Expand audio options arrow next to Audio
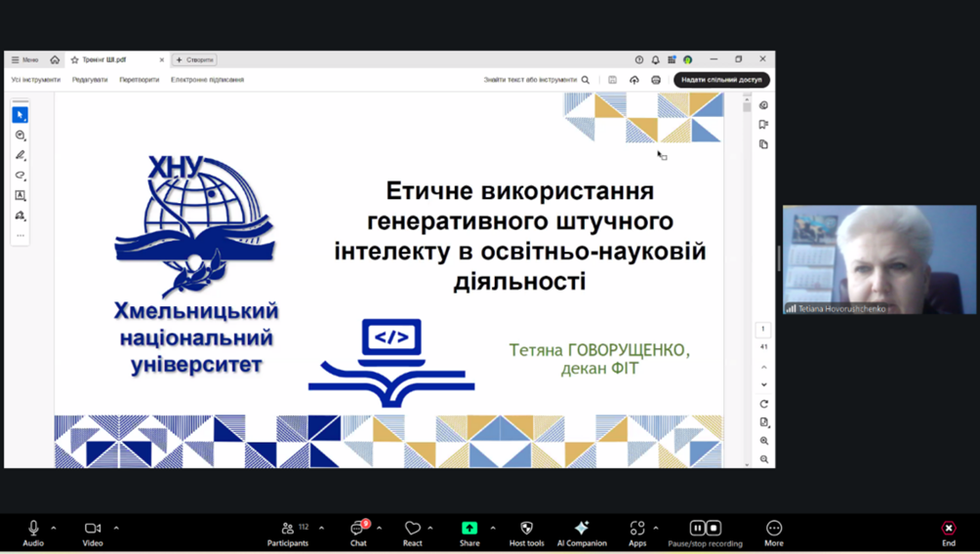Image resolution: width=980 pixels, height=554 pixels. 54,528
